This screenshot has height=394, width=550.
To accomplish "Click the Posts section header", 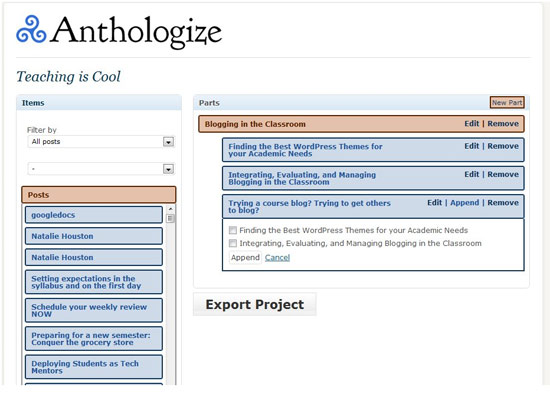I will pyautogui.click(x=99, y=195).
